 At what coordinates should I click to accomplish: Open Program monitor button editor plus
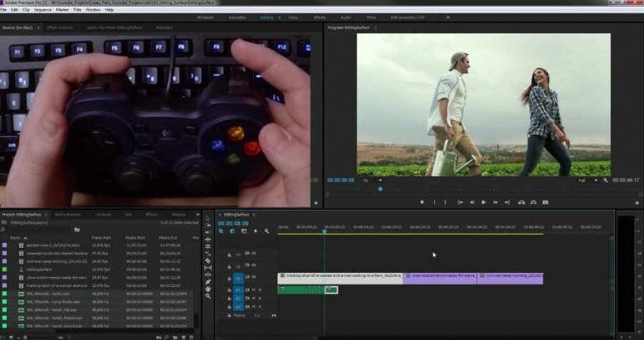point(638,202)
